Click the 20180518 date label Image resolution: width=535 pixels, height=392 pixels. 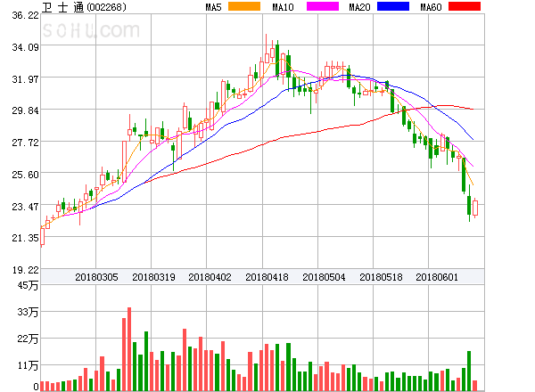381,277
